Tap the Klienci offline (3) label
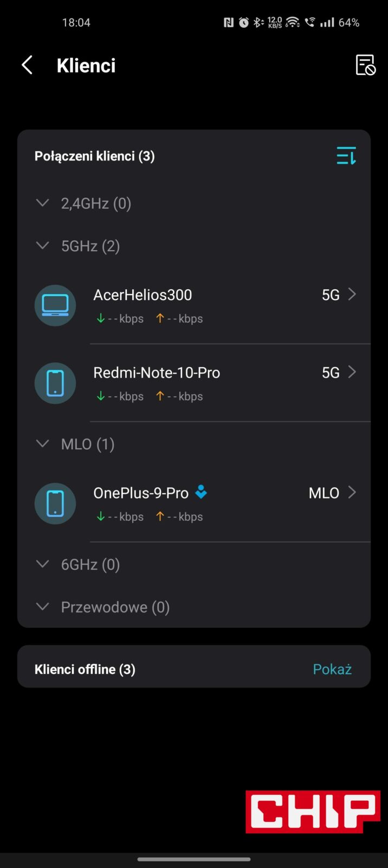Viewport: 388px width, 868px height. tap(85, 669)
